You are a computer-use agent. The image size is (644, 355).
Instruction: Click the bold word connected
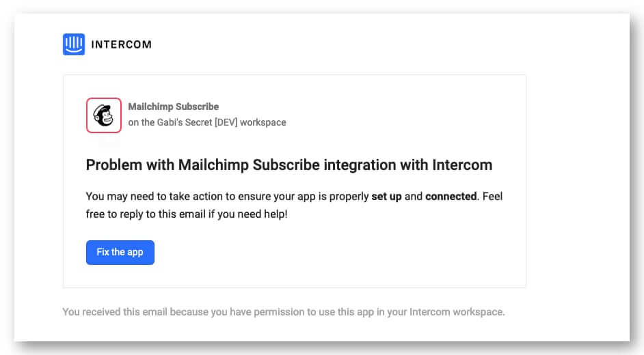pyautogui.click(x=451, y=197)
